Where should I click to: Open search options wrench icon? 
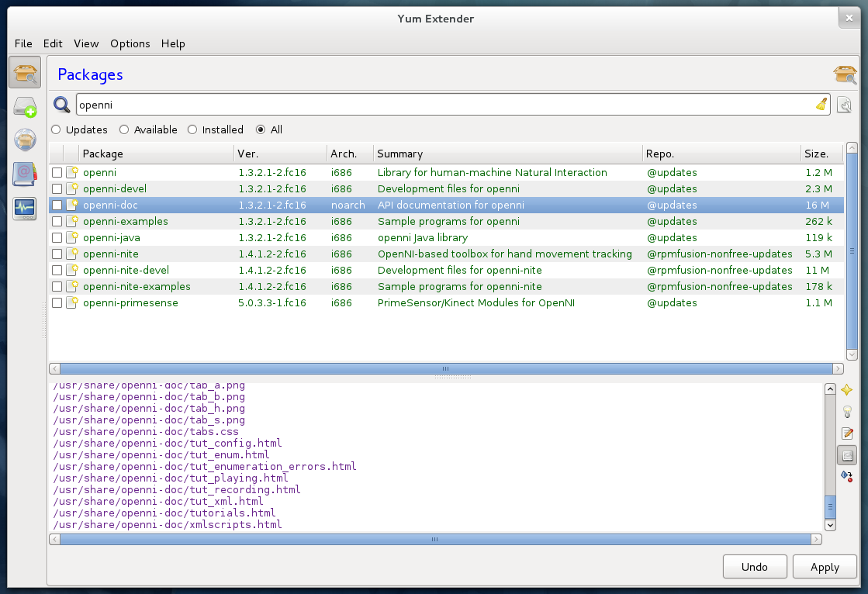click(x=844, y=105)
